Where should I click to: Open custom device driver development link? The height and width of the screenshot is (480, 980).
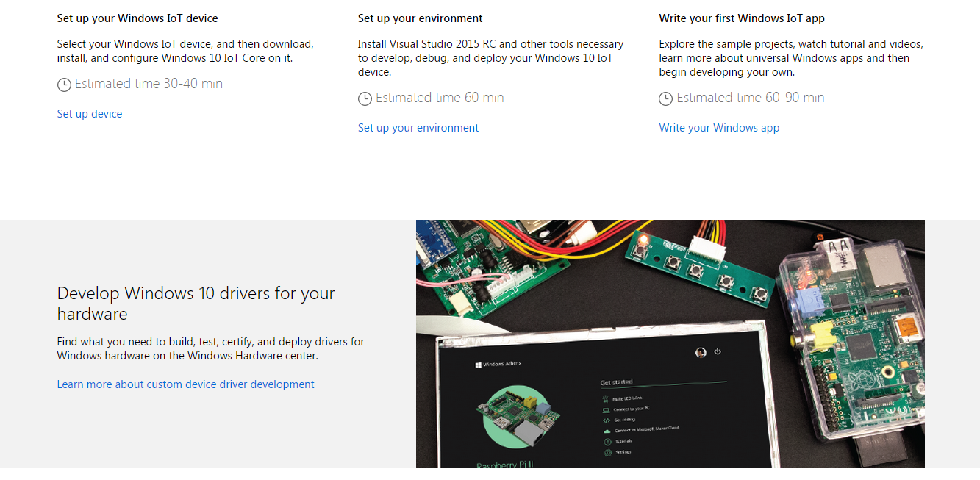coord(185,384)
